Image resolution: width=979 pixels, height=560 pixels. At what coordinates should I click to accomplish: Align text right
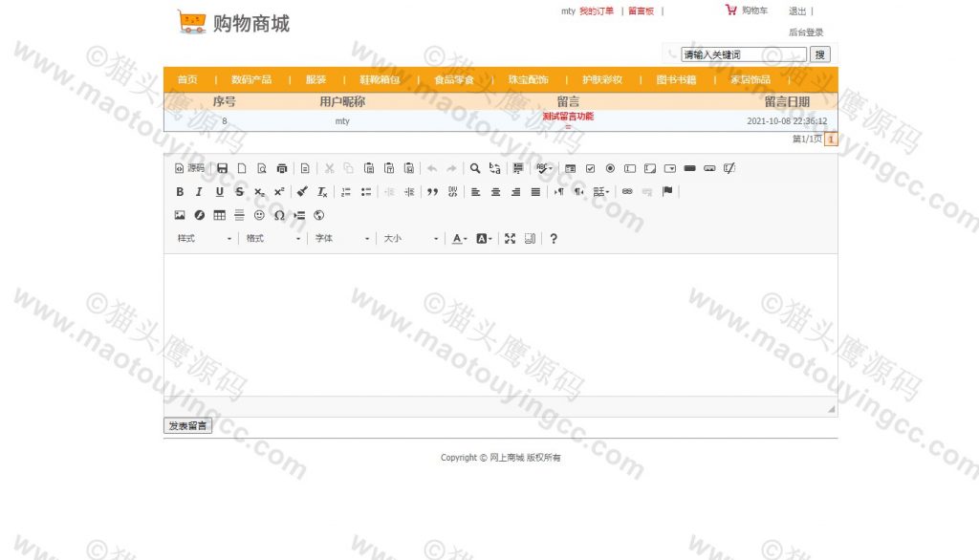(x=515, y=192)
